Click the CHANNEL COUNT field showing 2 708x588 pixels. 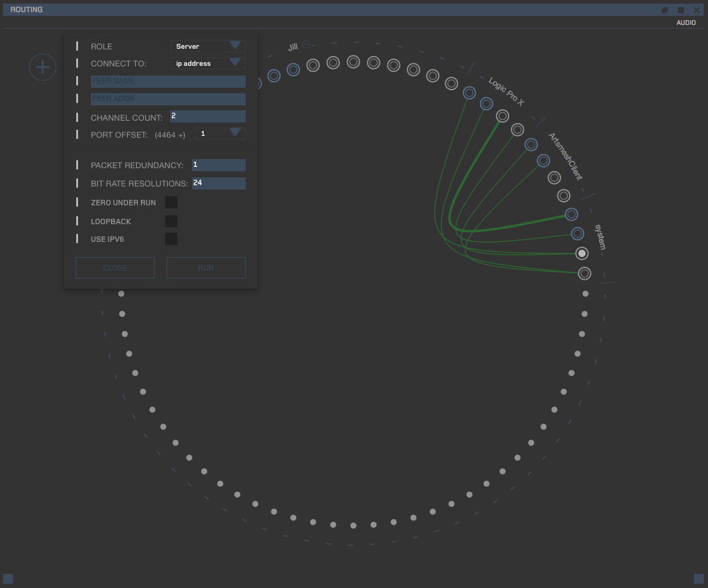click(x=208, y=116)
